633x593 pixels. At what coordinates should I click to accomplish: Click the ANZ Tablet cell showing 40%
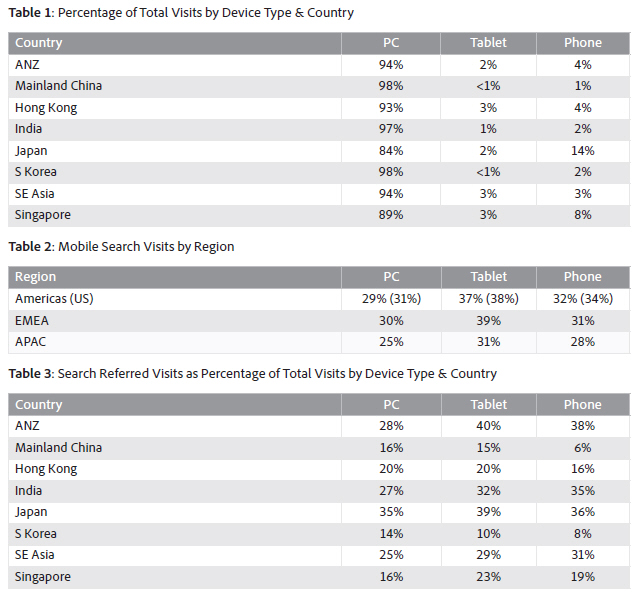tap(488, 427)
